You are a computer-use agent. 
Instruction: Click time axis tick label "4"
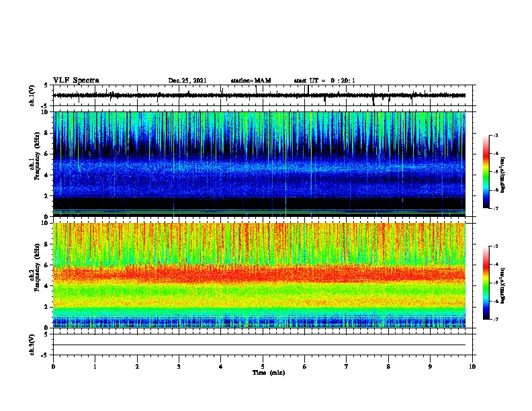coord(221,366)
